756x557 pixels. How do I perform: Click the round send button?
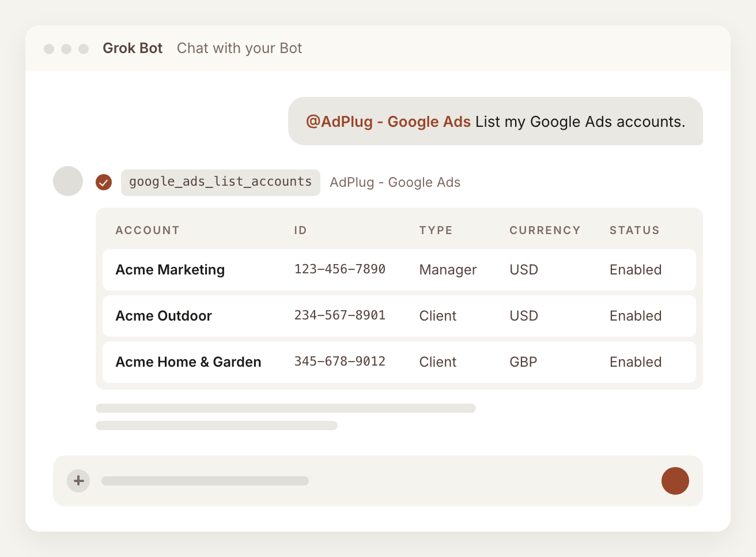[x=675, y=481]
